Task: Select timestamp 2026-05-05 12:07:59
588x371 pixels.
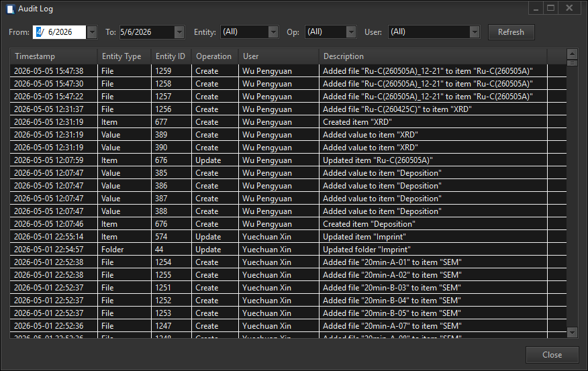Action: click(x=54, y=160)
